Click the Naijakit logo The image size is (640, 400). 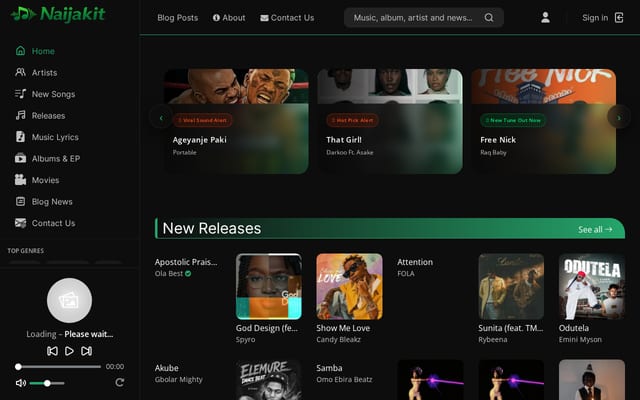pyautogui.click(x=58, y=14)
